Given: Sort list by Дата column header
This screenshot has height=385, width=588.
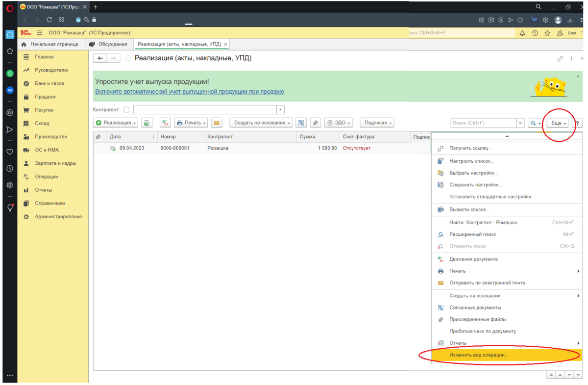Looking at the screenshot, I should pyautogui.click(x=131, y=137).
